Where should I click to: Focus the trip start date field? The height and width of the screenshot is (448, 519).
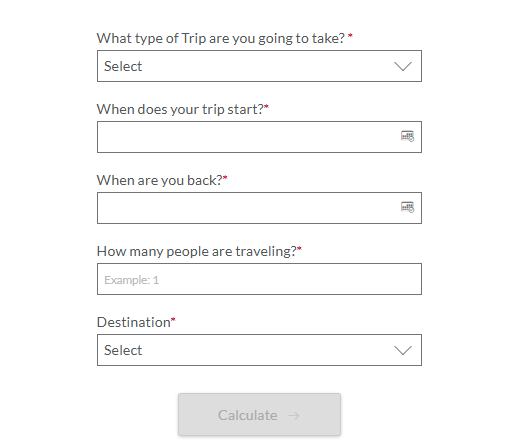coord(259,137)
